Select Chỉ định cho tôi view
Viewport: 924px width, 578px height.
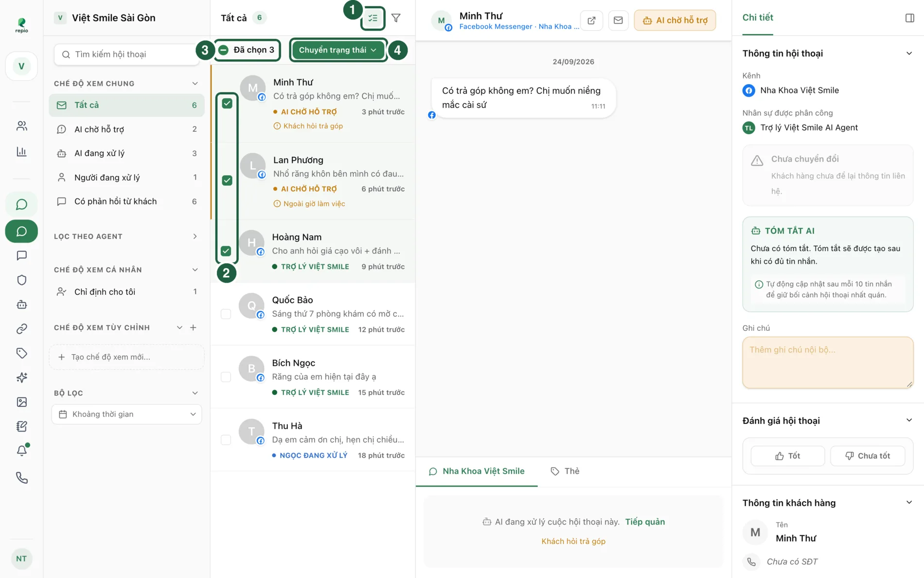[x=126, y=292]
